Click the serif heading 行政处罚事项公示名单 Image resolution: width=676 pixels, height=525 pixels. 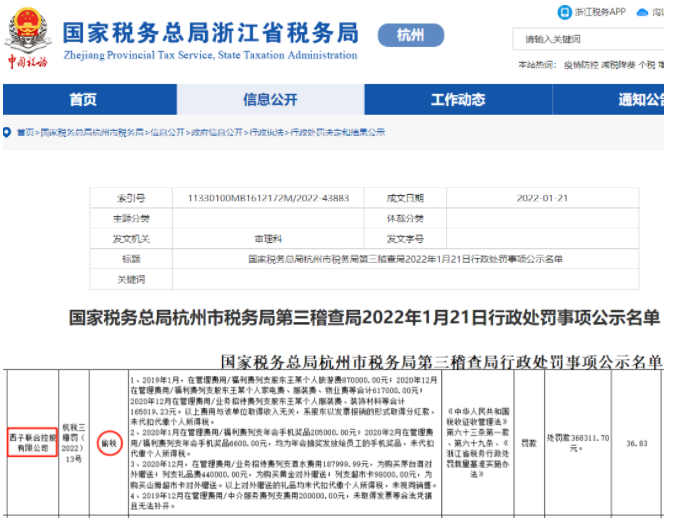pyautogui.click(x=441, y=362)
